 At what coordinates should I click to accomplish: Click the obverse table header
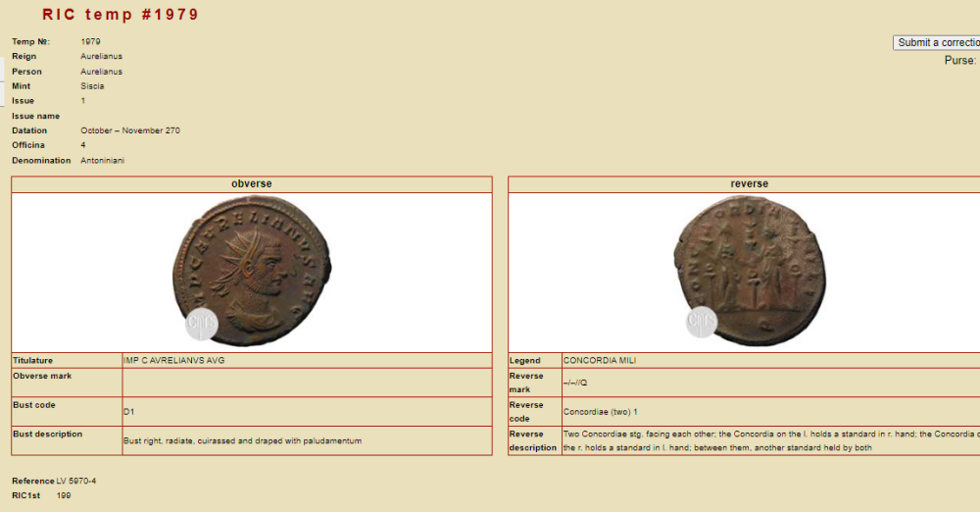coord(252,184)
